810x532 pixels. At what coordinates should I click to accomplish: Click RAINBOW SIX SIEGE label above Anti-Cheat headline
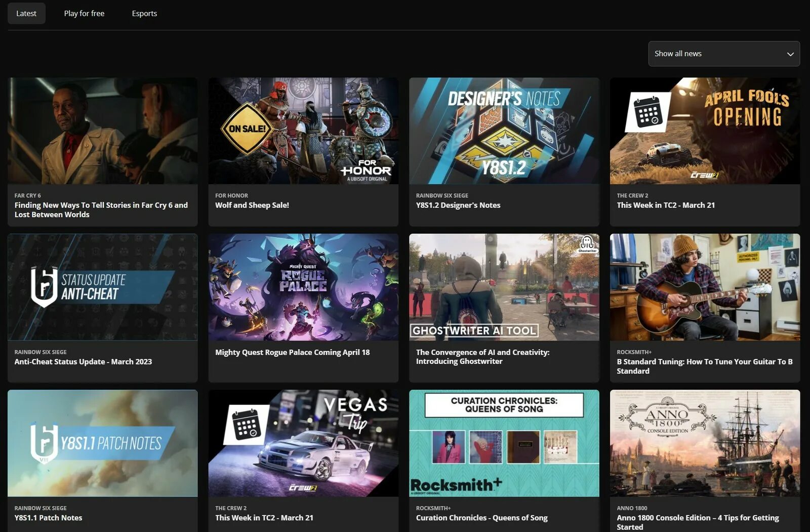40,352
